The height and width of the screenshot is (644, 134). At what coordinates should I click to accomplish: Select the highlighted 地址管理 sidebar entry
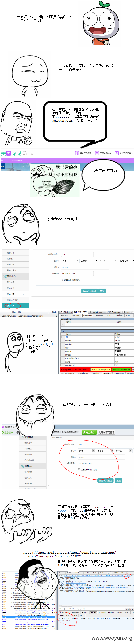pyautogui.click(x=15, y=306)
